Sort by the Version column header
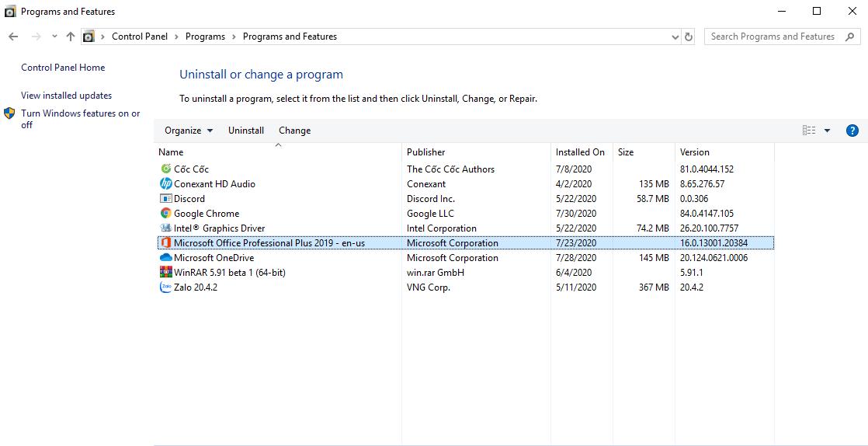Screen dimensions: 868x446 point(695,152)
